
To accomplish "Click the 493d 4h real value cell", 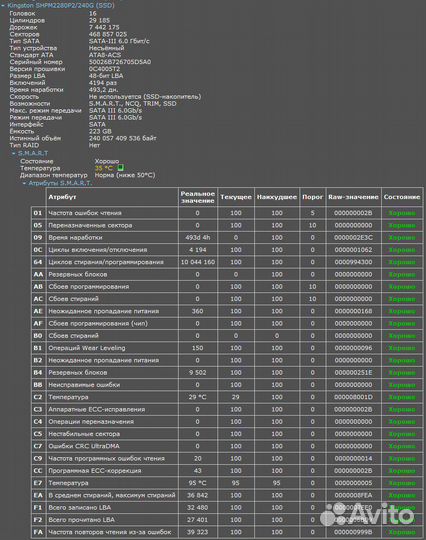I will 198,238.
